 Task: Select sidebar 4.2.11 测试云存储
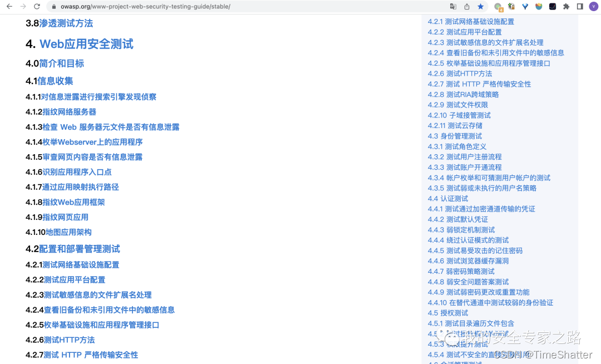coord(455,125)
